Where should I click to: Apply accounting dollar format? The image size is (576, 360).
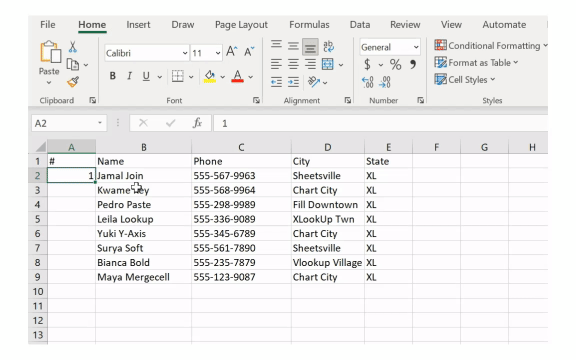[367, 65]
